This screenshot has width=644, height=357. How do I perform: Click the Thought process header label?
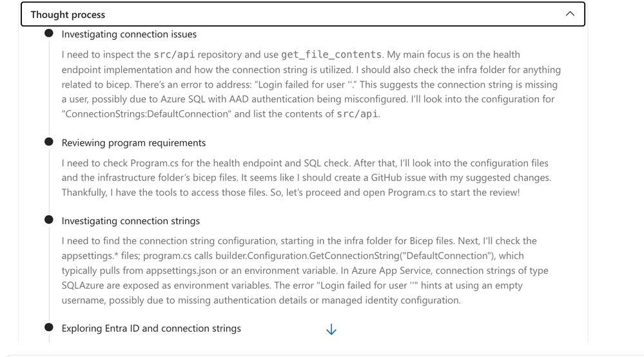68,14
